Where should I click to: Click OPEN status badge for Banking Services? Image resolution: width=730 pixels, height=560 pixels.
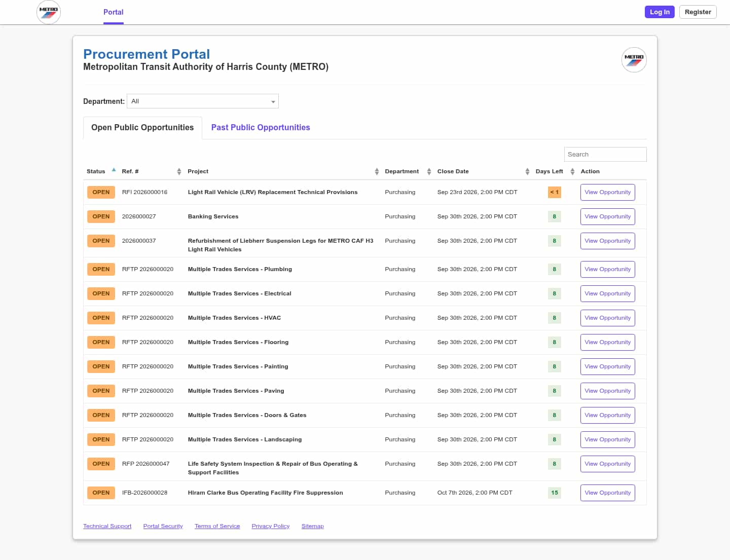coord(101,217)
